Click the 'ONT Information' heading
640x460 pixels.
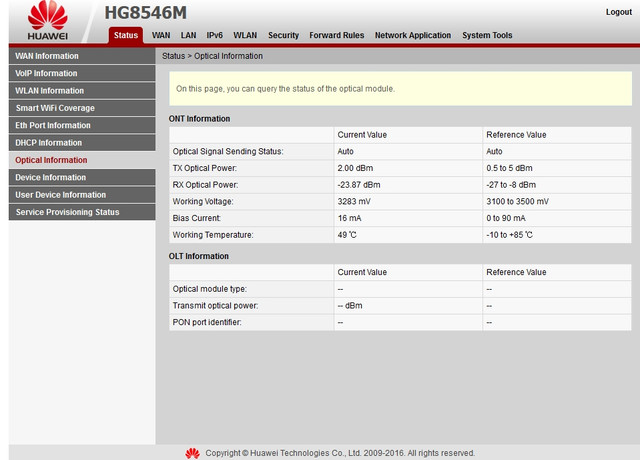pos(199,119)
